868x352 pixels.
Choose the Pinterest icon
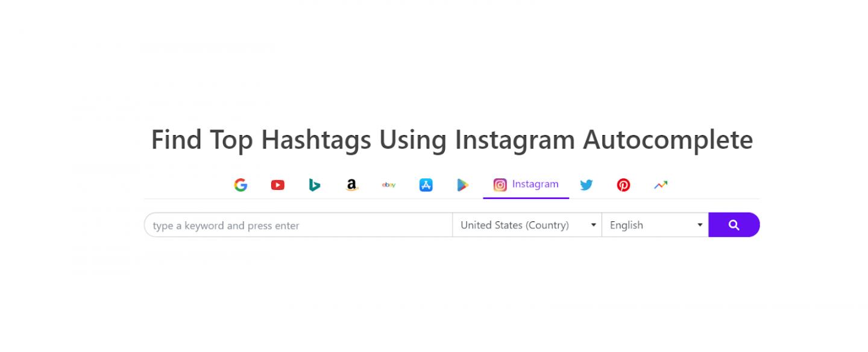pos(623,185)
